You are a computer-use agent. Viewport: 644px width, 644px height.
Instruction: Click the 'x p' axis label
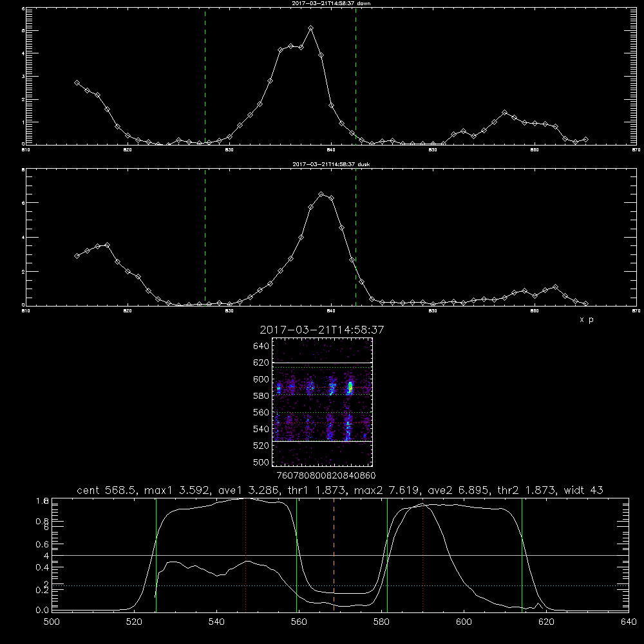[x=587, y=319]
